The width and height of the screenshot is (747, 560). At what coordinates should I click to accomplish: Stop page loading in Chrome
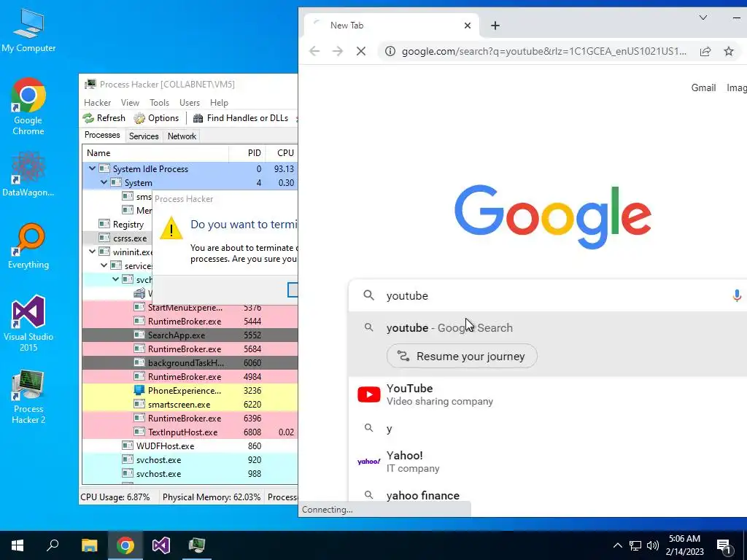pyautogui.click(x=361, y=51)
